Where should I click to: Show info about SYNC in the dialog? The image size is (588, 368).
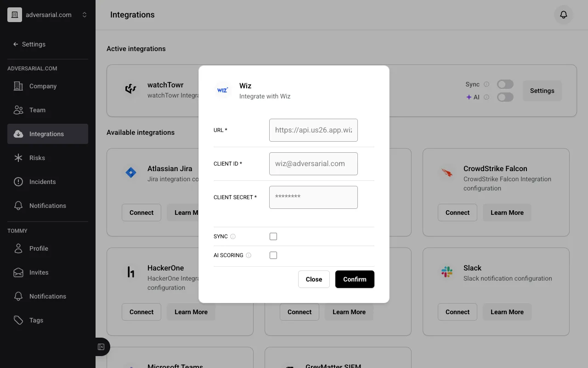point(233,236)
